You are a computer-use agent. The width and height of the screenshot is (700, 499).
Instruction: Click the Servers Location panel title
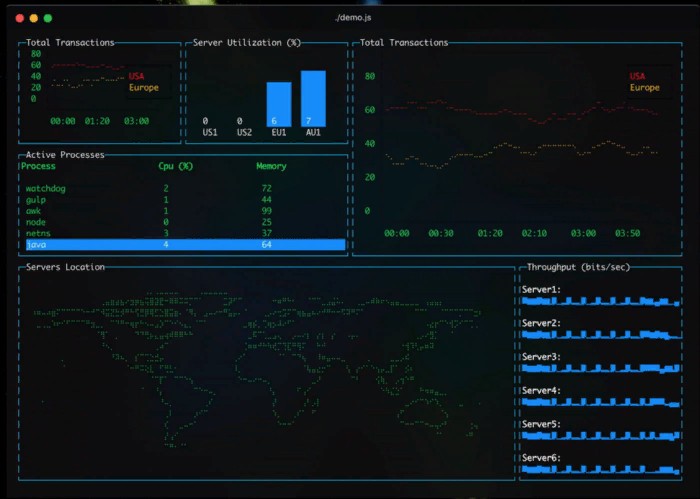pos(65,267)
